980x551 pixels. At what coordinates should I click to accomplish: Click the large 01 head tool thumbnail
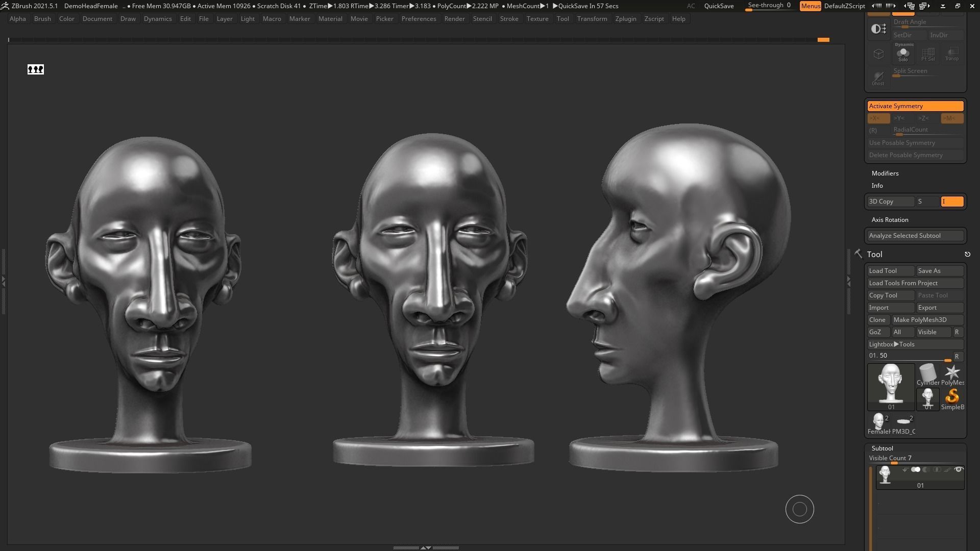click(891, 387)
